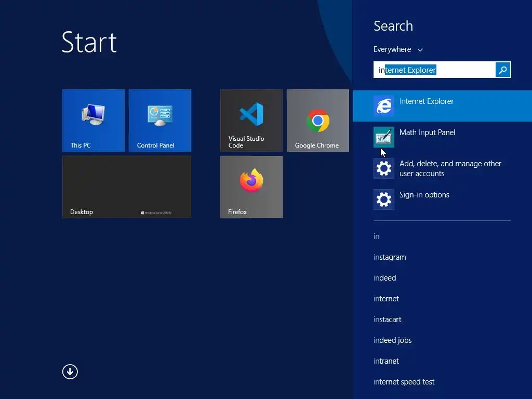Click the gear icon beside Sign-in options
The height and width of the screenshot is (399, 532).
[x=384, y=199]
